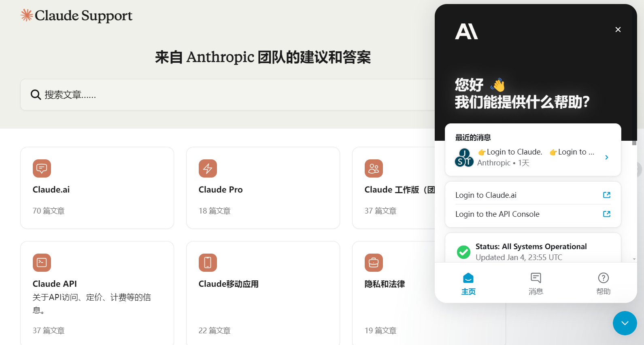Click the Claude移动应用 phone icon
644x345 pixels.
point(208,262)
